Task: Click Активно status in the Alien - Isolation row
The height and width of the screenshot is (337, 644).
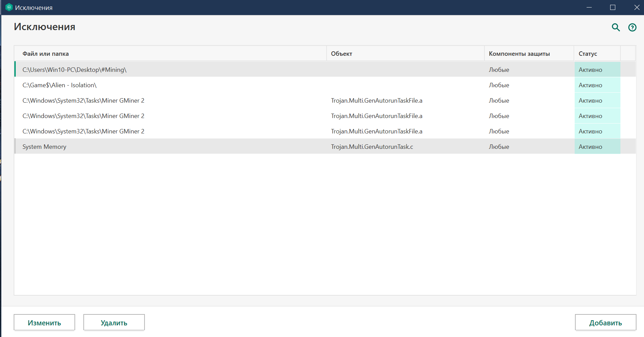Action: coord(597,85)
